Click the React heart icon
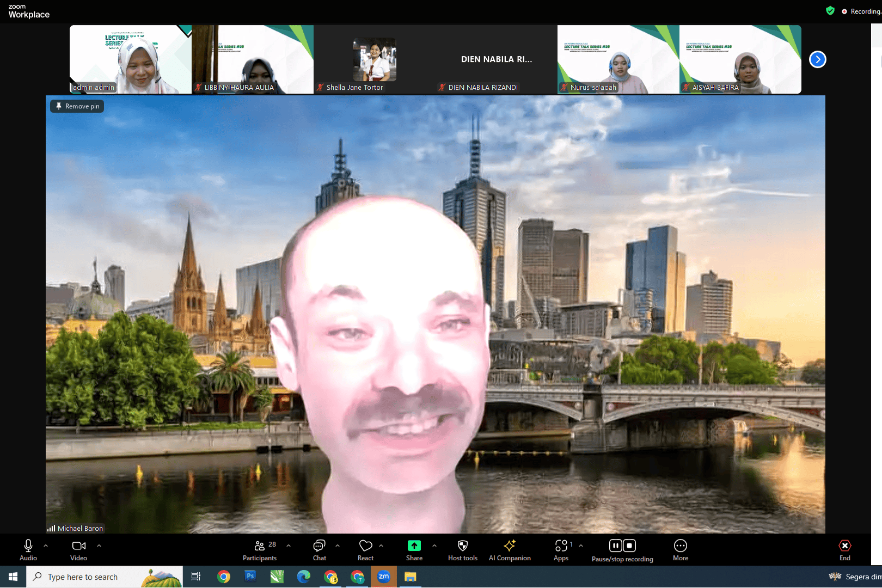The width and height of the screenshot is (882, 588). coord(366,549)
